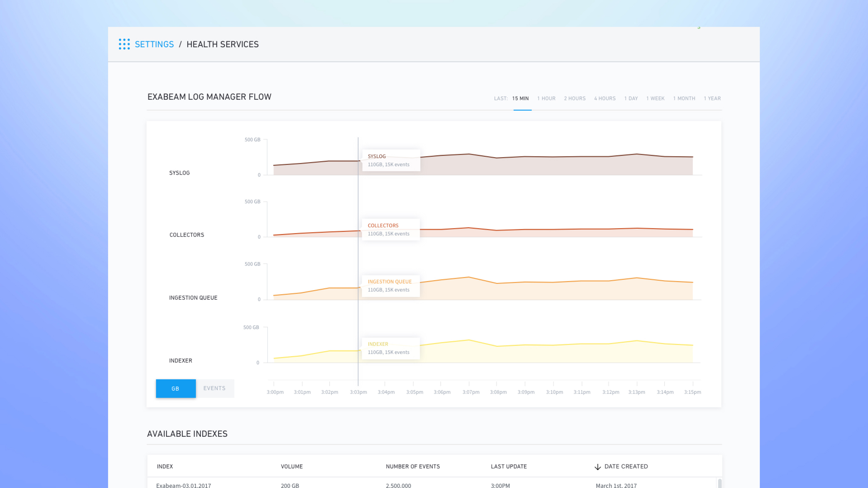Switch chart units to GB
This screenshot has height=488, width=868.
[175, 388]
